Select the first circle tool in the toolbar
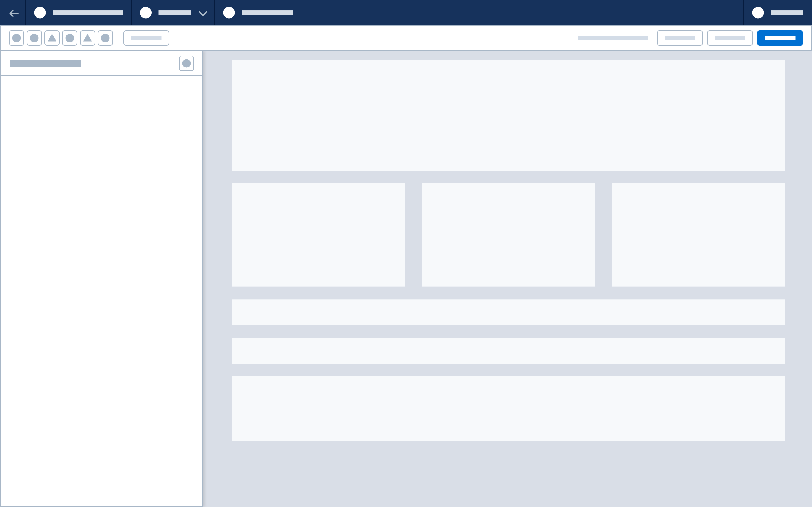Viewport: 812px width, 507px height. 16,38
